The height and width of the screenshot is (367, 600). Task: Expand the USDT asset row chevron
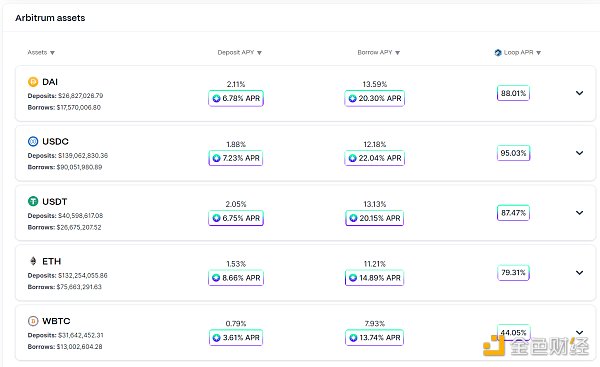tap(579, 213)
